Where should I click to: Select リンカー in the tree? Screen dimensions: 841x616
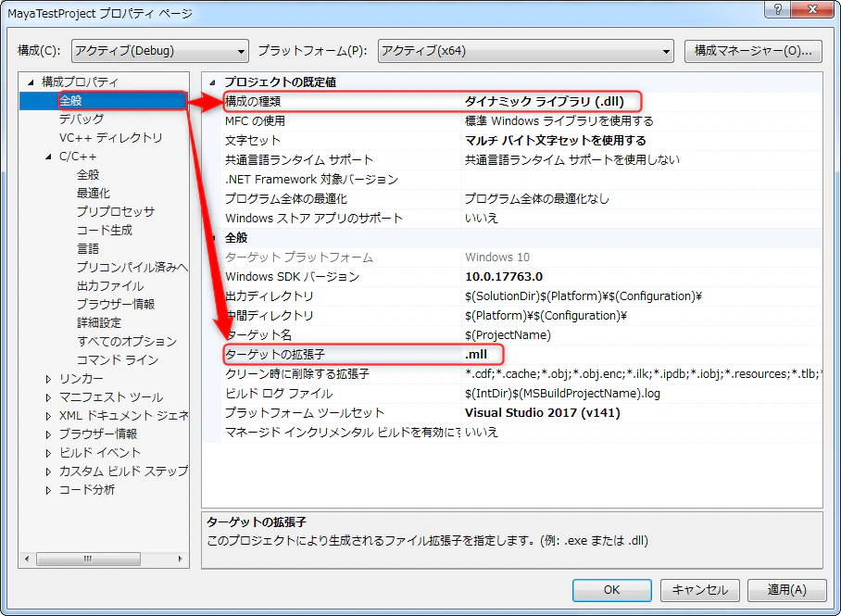(81, 379)
